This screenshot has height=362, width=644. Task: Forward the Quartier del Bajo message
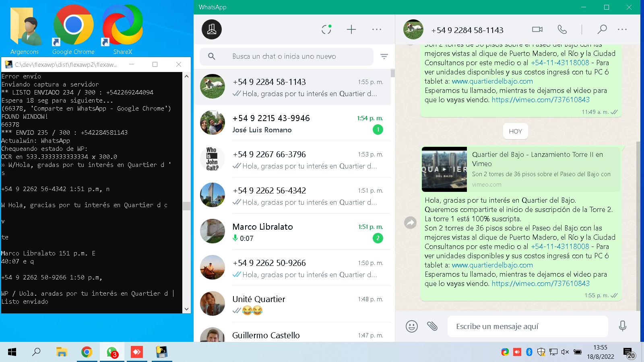(410, 222)
